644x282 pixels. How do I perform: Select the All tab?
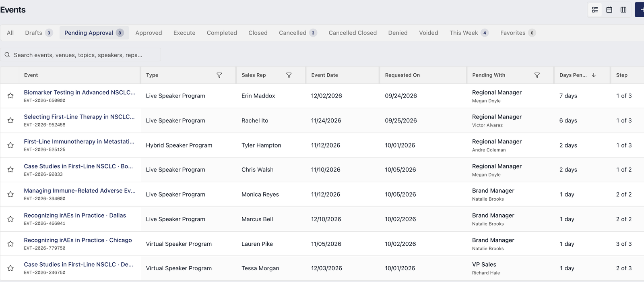[10, 33]
